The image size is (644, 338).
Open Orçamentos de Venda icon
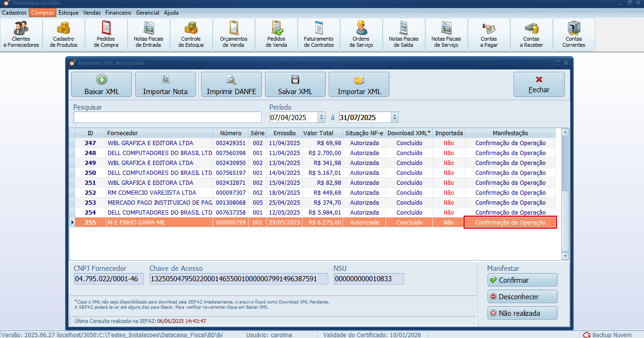[233, 35]
